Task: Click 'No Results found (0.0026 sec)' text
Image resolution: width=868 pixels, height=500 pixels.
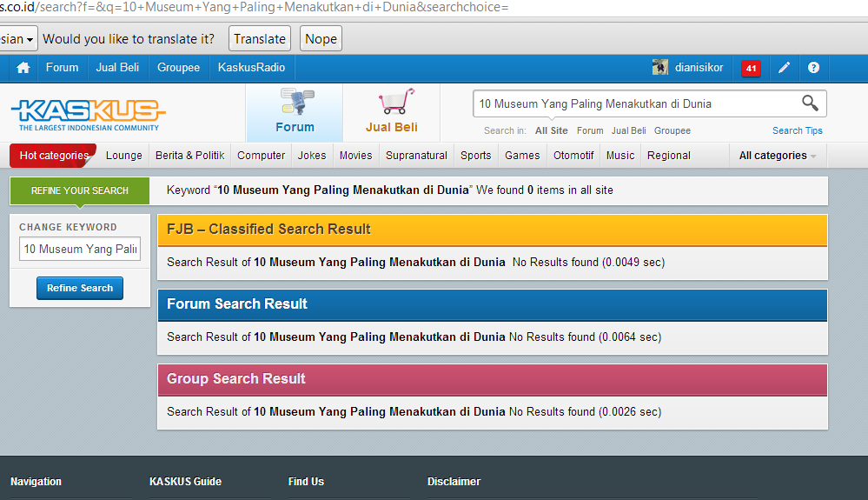Action: click(x=585, y=411)
